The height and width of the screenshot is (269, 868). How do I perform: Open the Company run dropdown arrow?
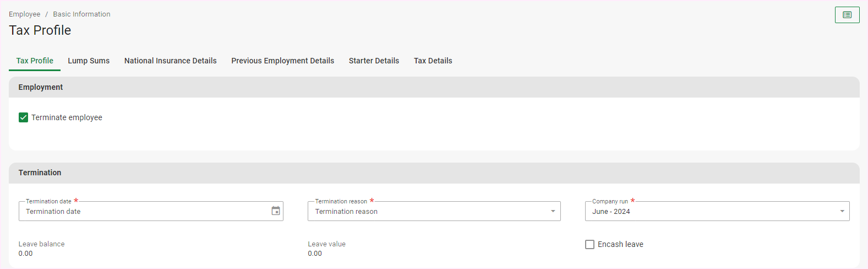[842, 211]
